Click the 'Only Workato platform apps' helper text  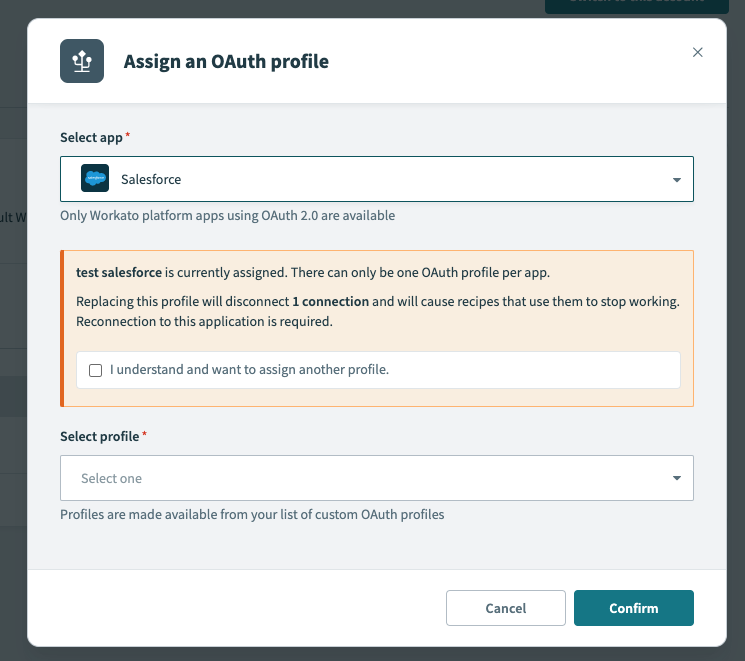coord(227,215)
